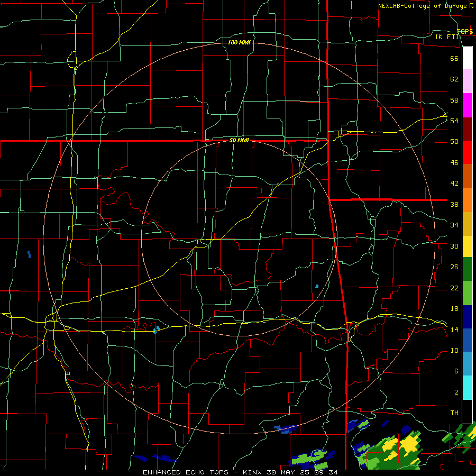Viewport: 476px width, 476px height.
Task: Click the 54 legend value
Action: [x=454, y=121]
